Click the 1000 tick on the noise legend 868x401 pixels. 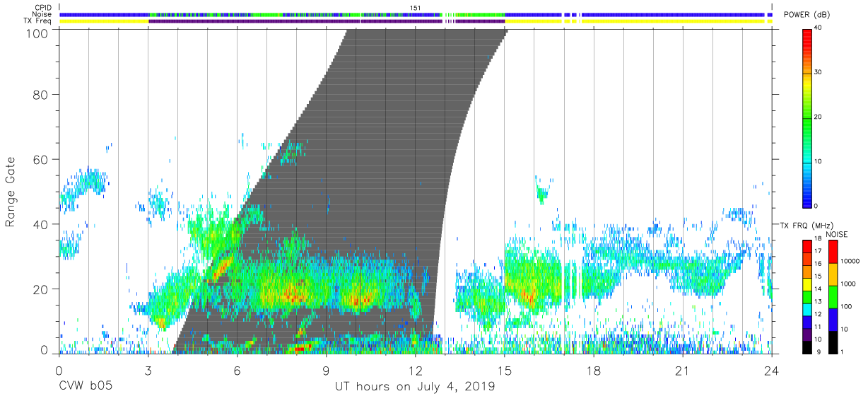pos(848,284)
